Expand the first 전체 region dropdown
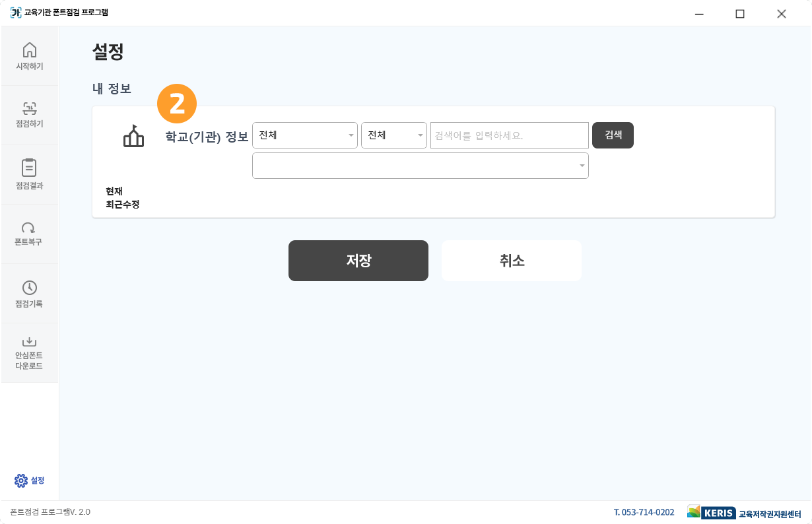The height and width of the screenshot is (524, 812). [x=305, y=135]
